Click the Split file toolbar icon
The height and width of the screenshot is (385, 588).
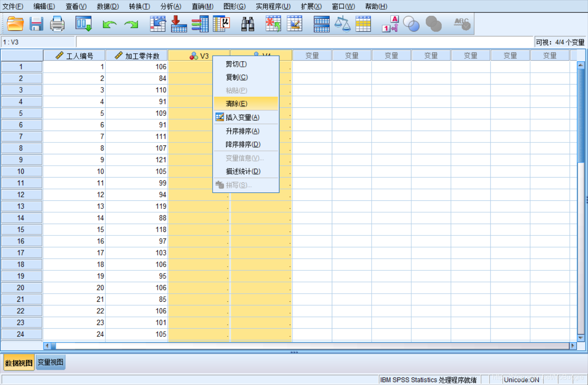322,24
